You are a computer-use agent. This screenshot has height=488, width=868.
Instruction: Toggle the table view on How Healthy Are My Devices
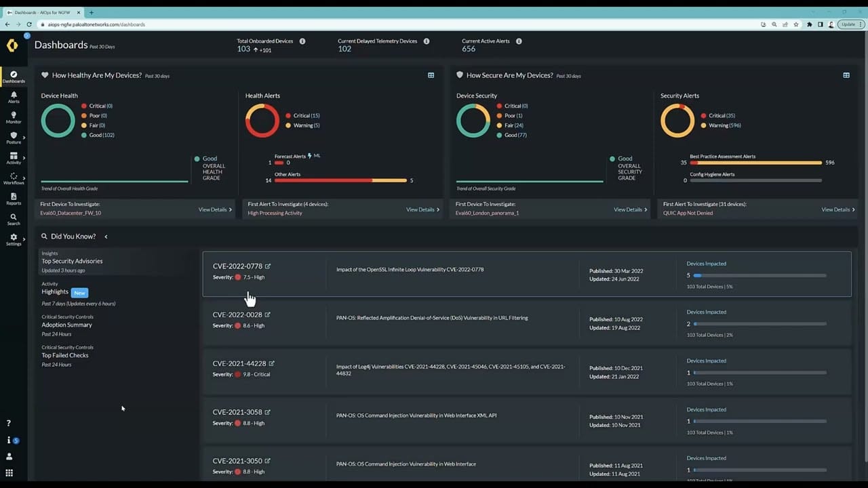(x=431, y=75)
